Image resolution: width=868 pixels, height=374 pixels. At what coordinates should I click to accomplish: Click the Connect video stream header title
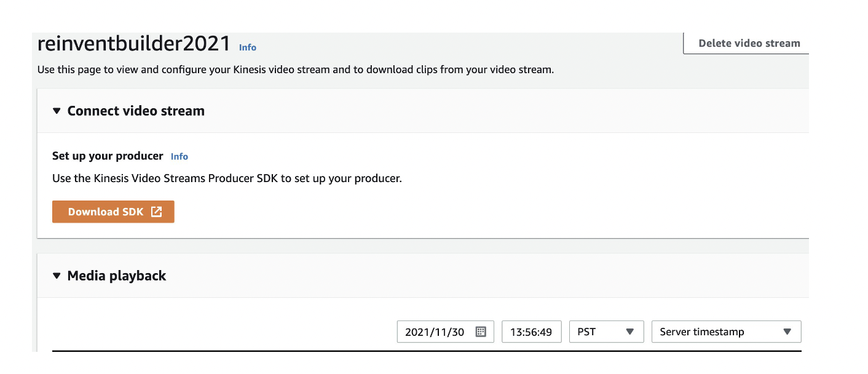[136, 111]
